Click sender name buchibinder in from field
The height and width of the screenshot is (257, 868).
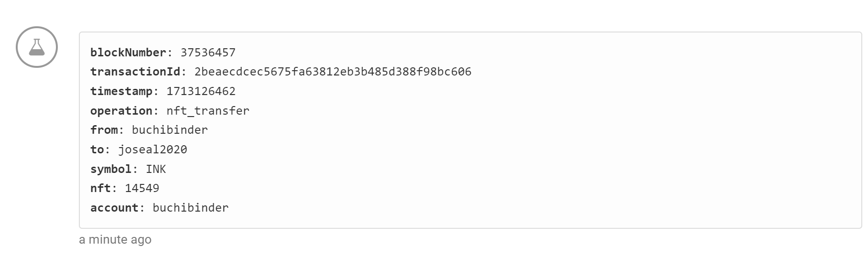coord(170,130)
